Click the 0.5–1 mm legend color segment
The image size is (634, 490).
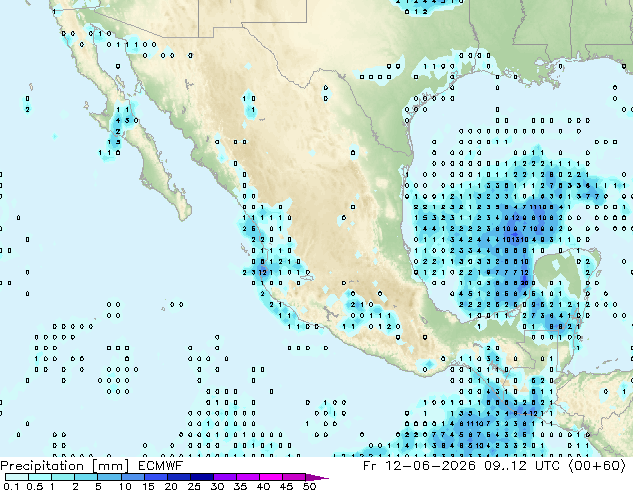[40, 477]
